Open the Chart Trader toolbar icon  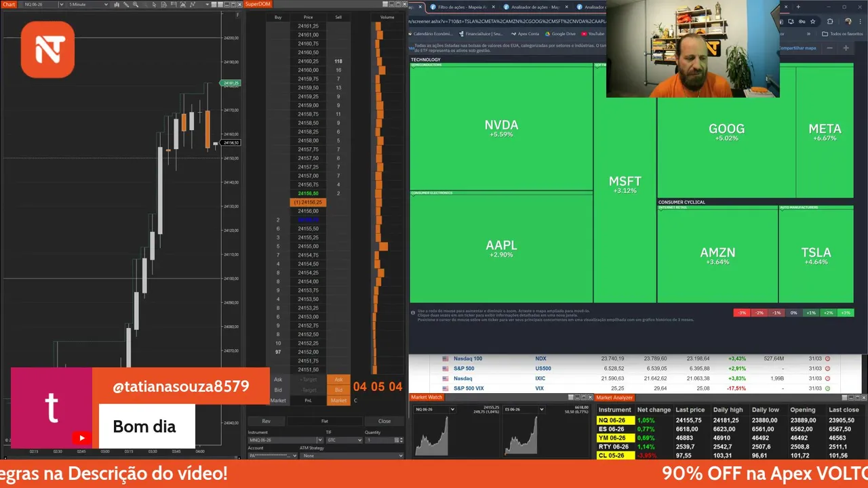(173, 4)
